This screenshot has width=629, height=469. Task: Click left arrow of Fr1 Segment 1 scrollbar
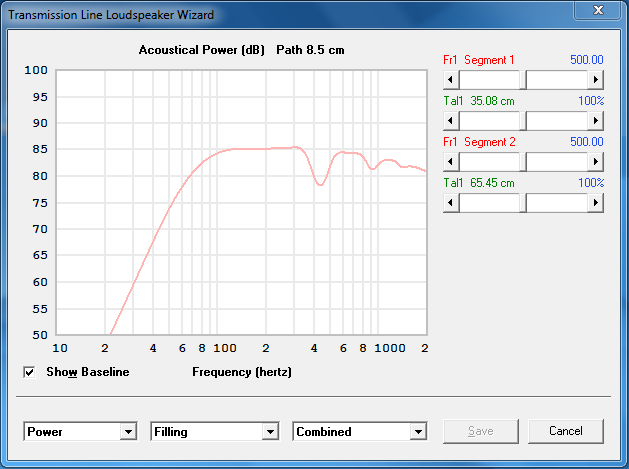tap(451, 79)
